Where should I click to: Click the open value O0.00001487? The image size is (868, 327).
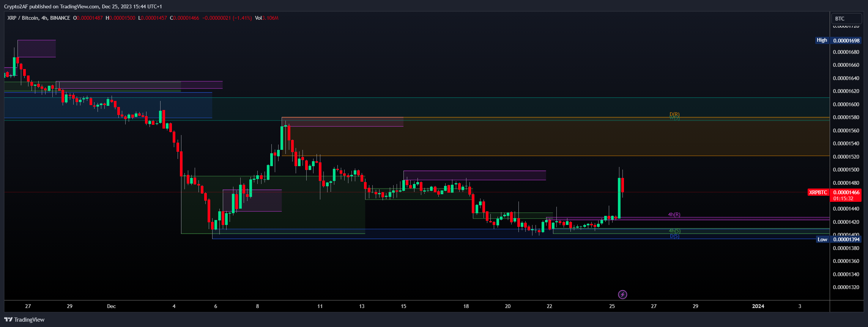pyautogui.click(x=88, y=18)
